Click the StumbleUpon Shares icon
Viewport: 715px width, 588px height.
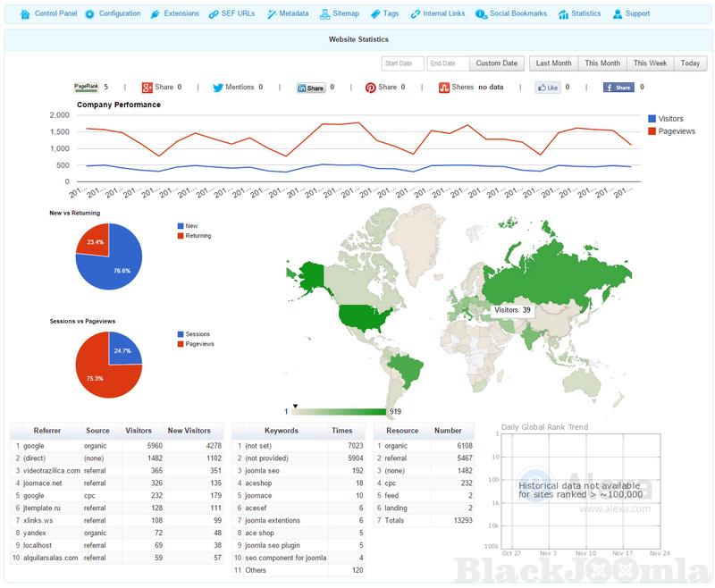[443, 88]
